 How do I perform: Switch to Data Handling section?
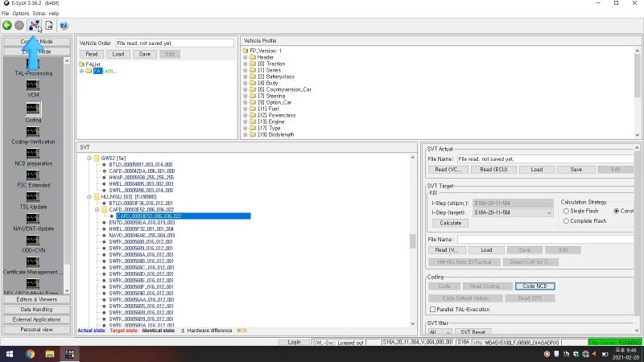pos(36,310)
